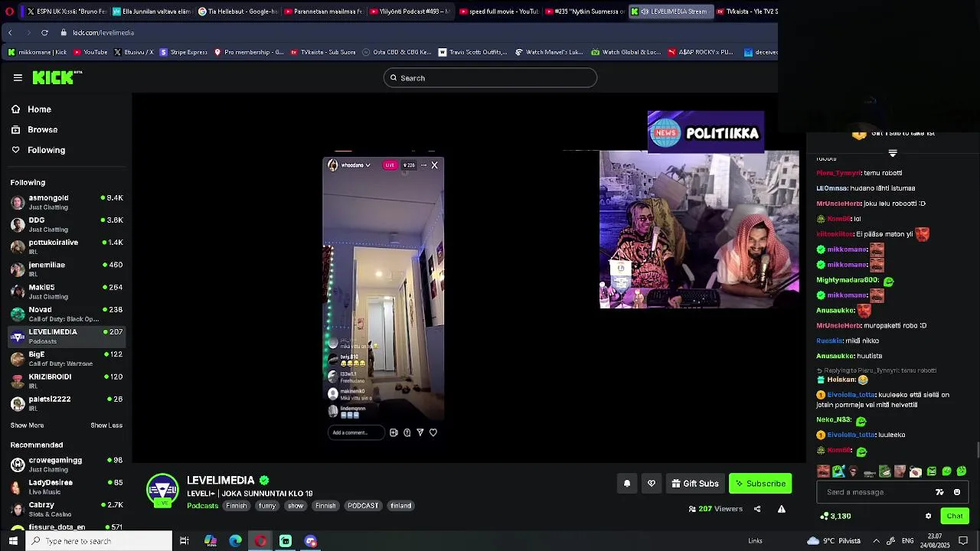980x551 pixels.
Task: Click the browser reload button
Action: pos(44,32)
